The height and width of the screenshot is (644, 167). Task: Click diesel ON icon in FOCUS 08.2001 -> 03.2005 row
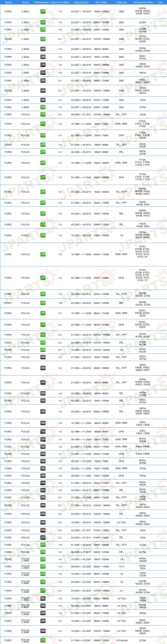(43, 461)
